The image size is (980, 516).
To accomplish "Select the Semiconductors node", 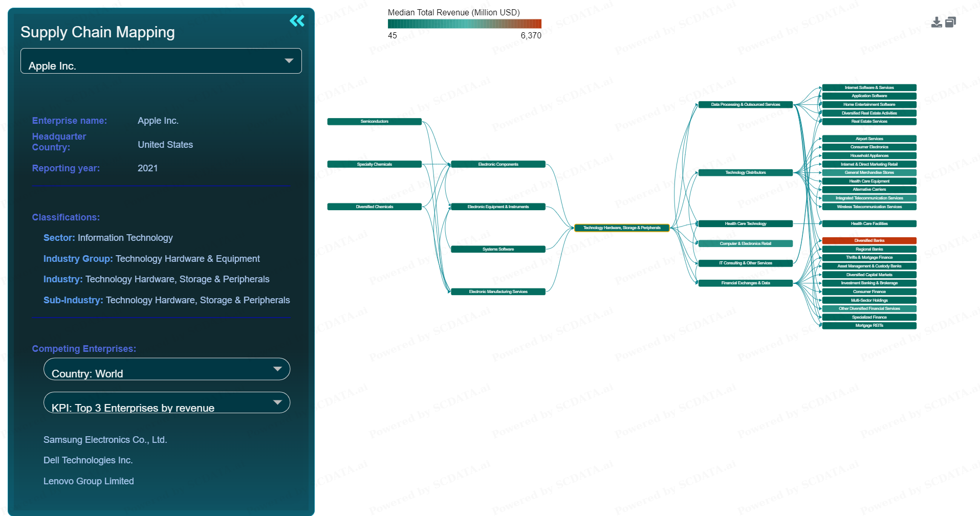I will pos(374,121).
